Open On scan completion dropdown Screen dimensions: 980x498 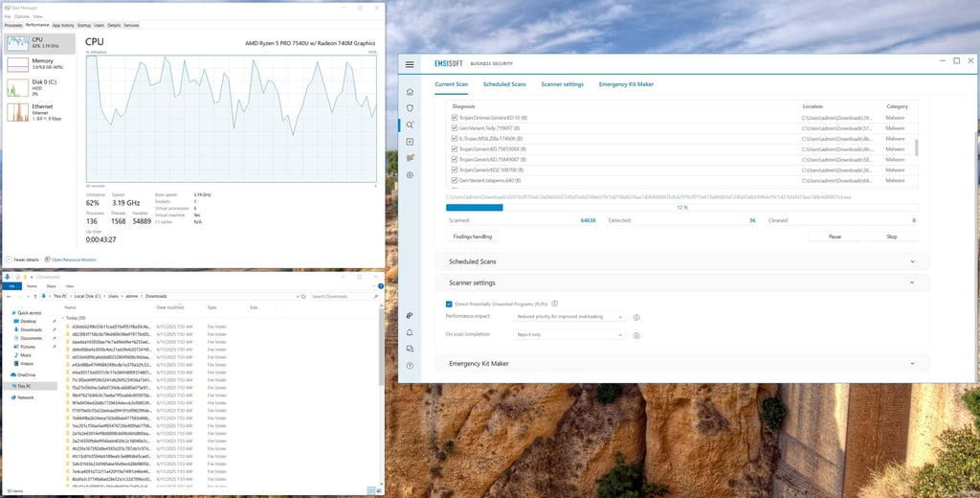[569, 334]
